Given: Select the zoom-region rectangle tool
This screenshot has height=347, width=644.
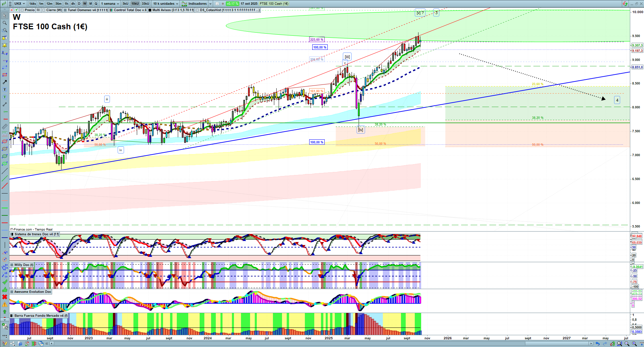Looking at the screenshot, I should pyautogui.click(x=5, y=30).
